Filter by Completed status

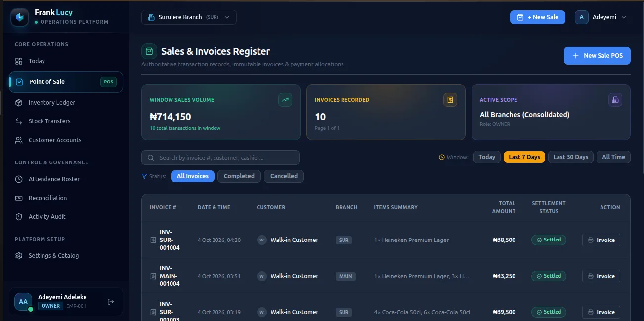tap(239, 176)
